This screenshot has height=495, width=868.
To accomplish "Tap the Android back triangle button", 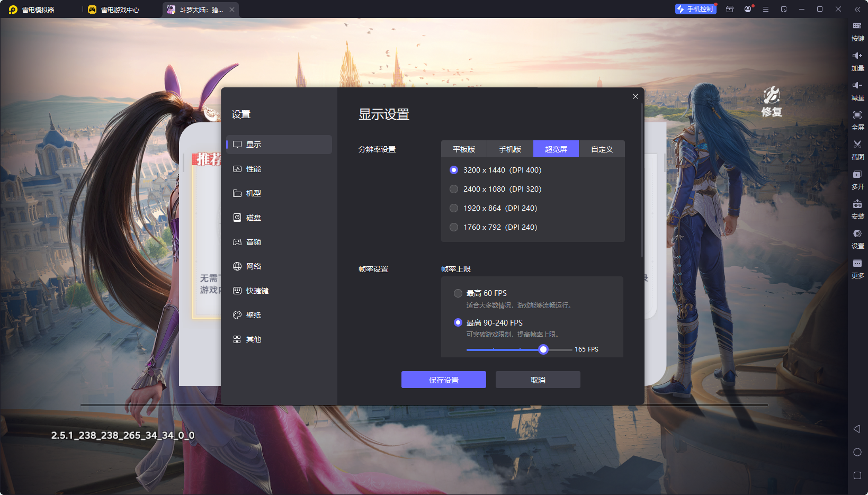I will point(857,429).
